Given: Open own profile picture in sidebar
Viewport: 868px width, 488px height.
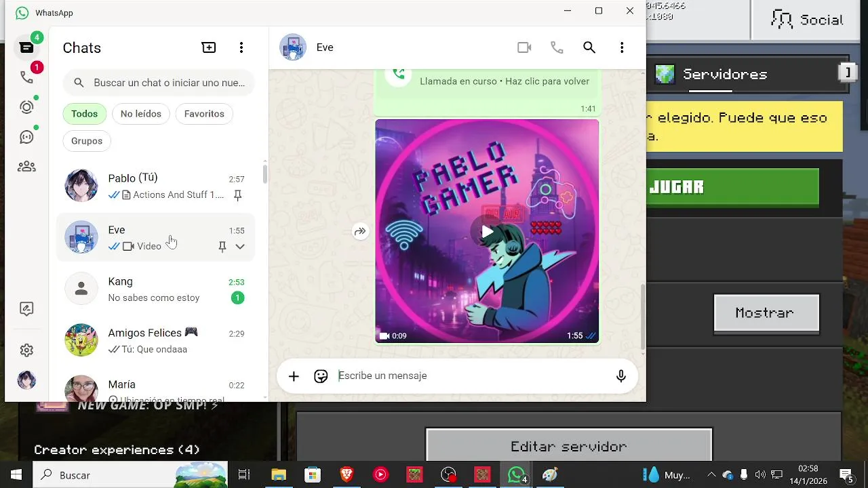Looking at the screenshot, I should 26,380.
